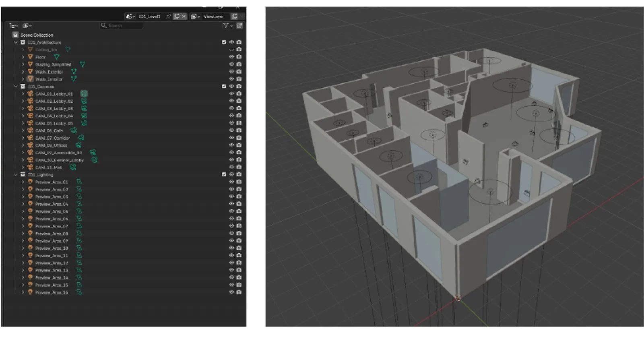Add new view layer beside ViewLayer
Viewport: 644px width, 337px height.
coord(235,17)
